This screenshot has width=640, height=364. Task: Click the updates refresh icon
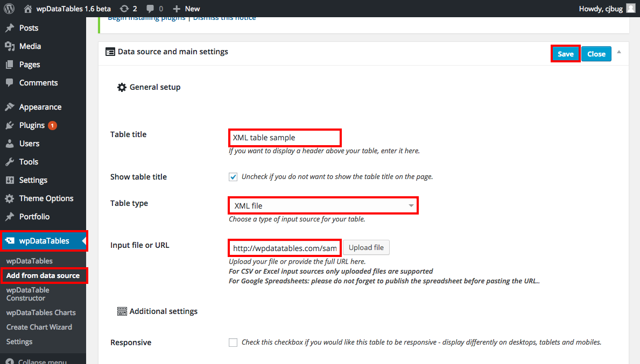(124, 9)
